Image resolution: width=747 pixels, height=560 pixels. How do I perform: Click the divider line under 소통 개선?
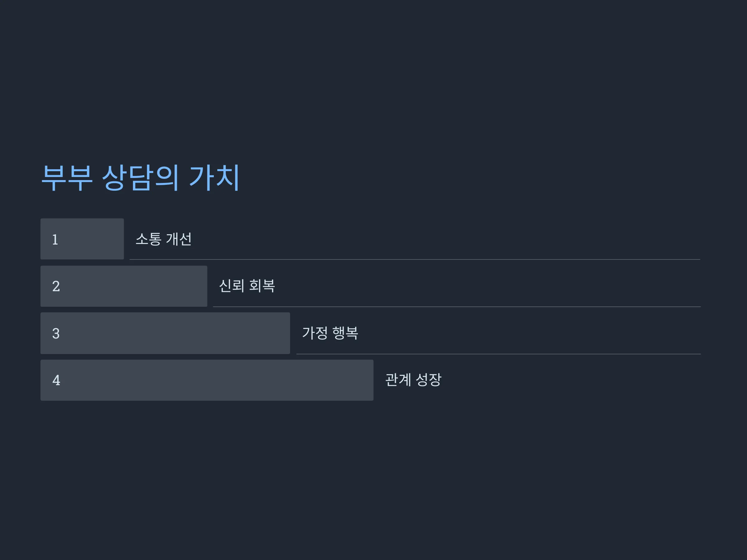(x=415, y=259)
